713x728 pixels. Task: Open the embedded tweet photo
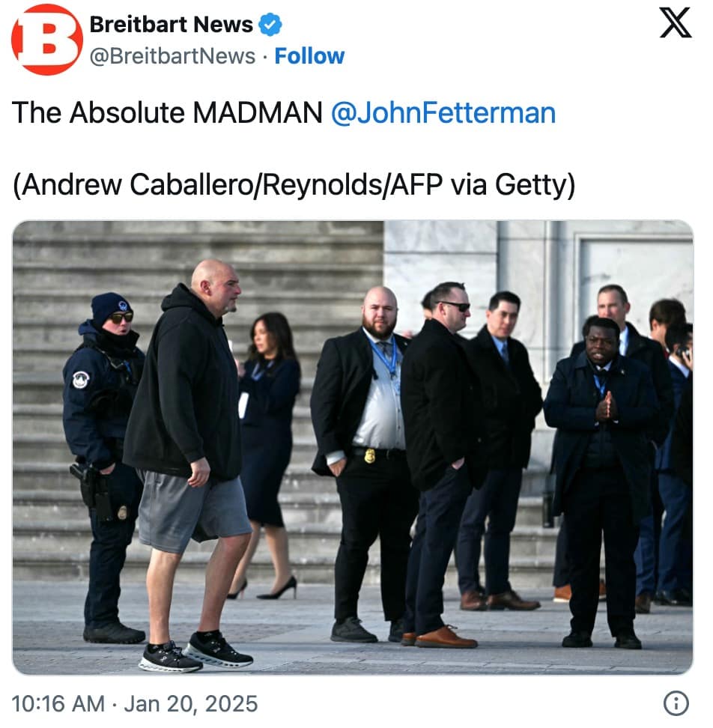[x=353, y=447]
